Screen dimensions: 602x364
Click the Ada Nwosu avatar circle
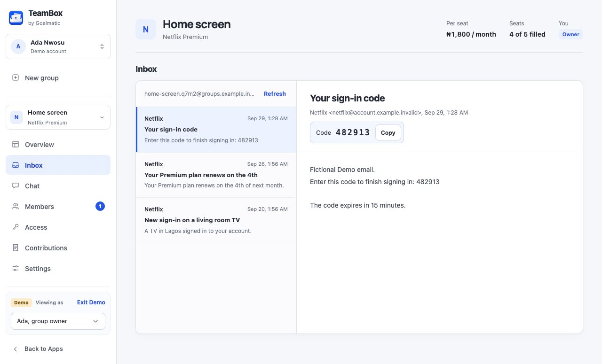tap(18, 46)
